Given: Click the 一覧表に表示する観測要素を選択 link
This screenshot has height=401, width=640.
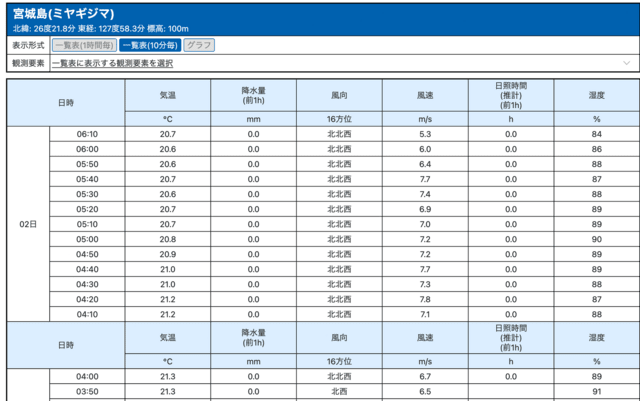Looking at the screenshot, I should pyautogui.click(x=112, y=63).
